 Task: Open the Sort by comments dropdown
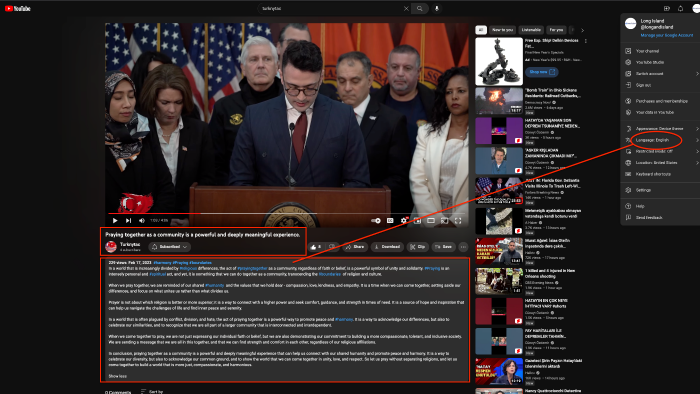(152, 391)
